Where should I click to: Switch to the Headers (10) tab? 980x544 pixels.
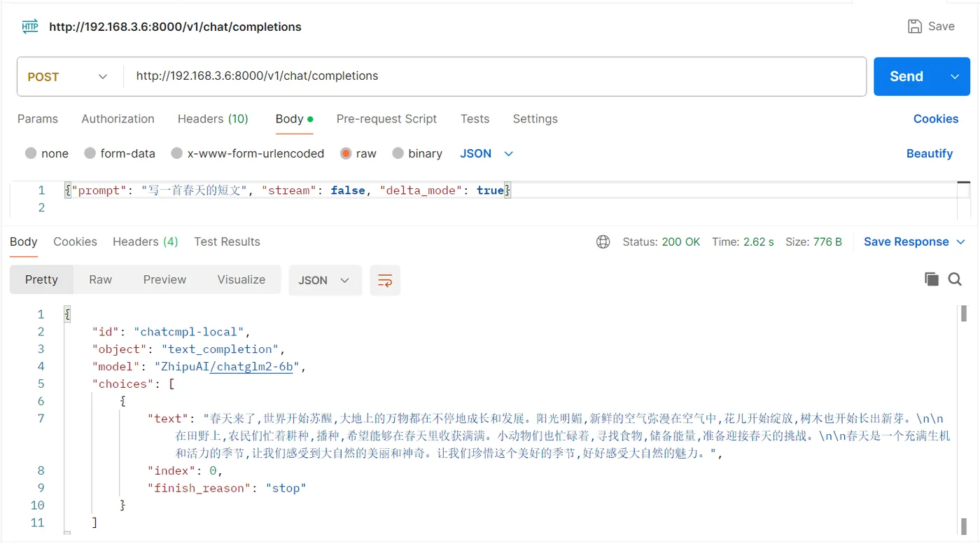213,119
